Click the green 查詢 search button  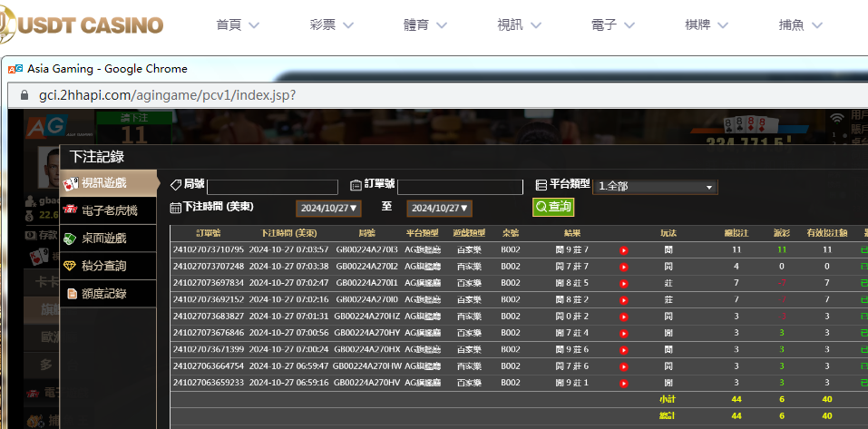[x=552, y=208]
